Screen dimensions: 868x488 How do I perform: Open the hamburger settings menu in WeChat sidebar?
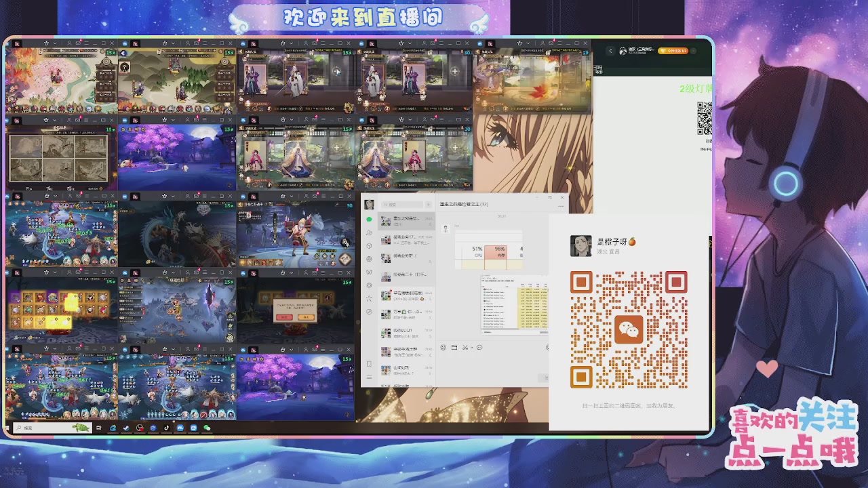(x=370, y=377)
